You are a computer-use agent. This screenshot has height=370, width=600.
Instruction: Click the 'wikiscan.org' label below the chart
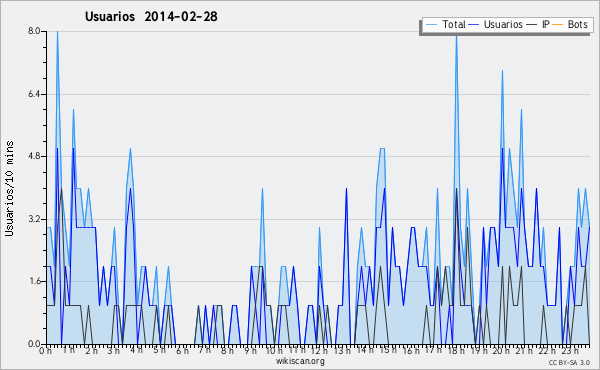pyautogui.click(x=300, y=361)
